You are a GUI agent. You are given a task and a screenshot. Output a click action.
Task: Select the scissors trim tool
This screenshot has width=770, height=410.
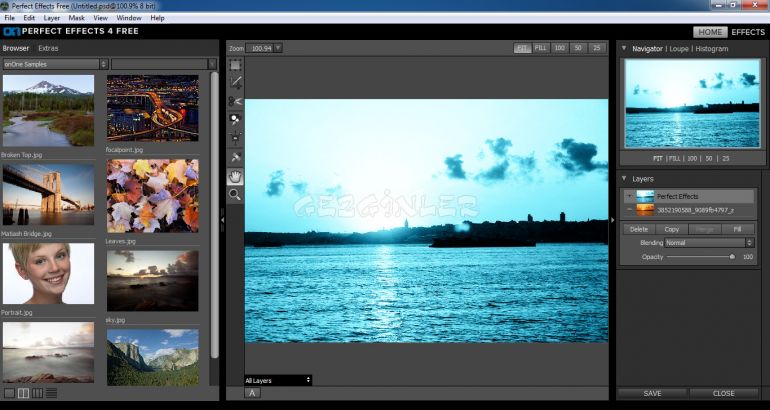(235, 101)
